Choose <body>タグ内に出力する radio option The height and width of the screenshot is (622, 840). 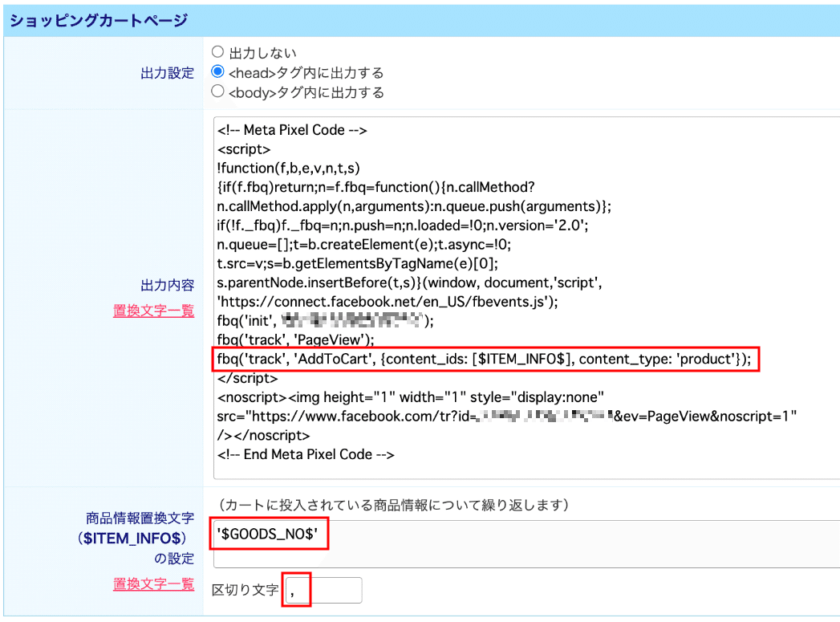217,91
